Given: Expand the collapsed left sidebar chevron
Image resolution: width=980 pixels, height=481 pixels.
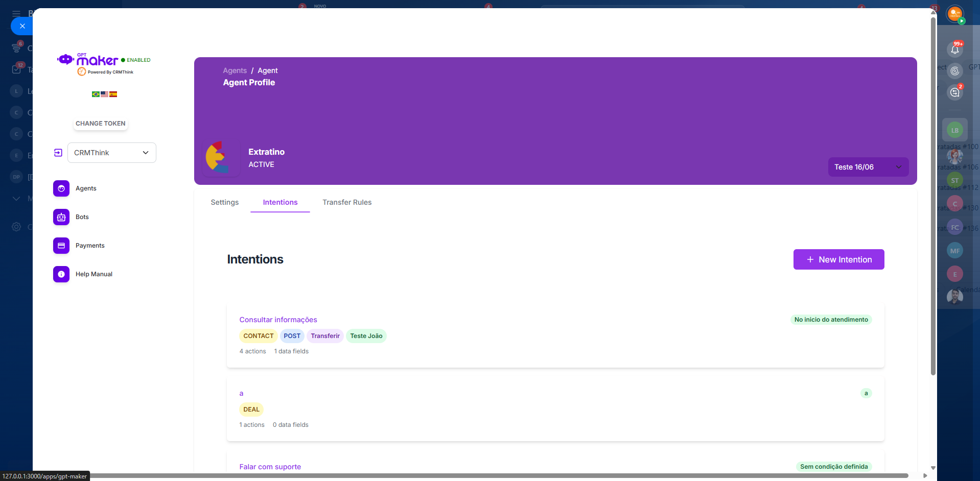Looking at the screenshot, I should click(x=16, y=199).
